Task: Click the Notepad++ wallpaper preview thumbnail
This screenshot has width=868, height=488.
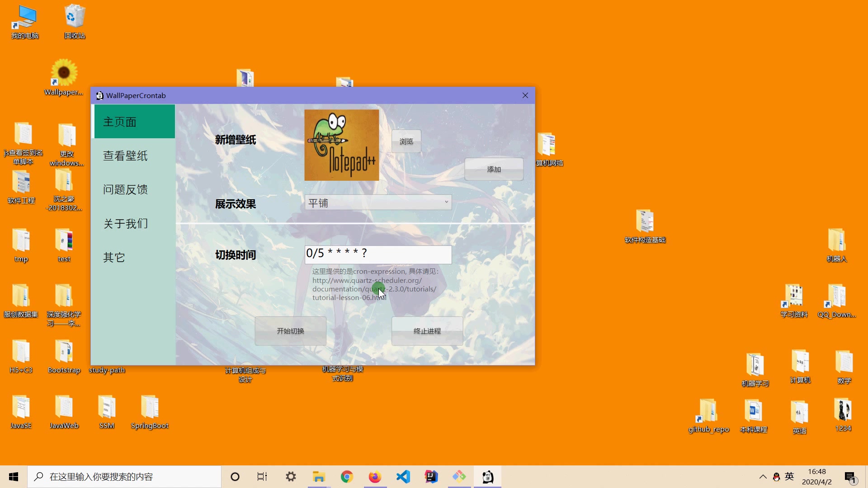Action: (x=341, y=145)
